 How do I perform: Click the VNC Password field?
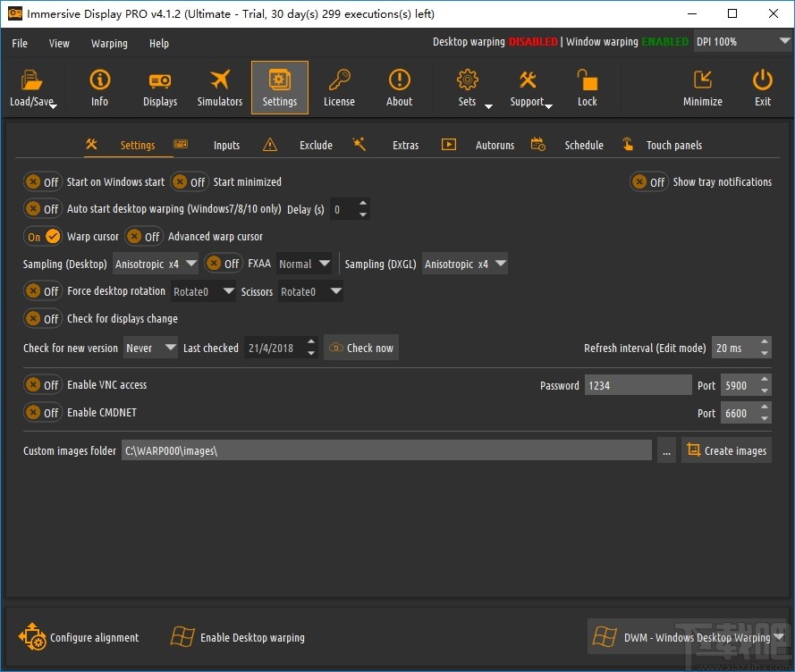click(638, 385)
